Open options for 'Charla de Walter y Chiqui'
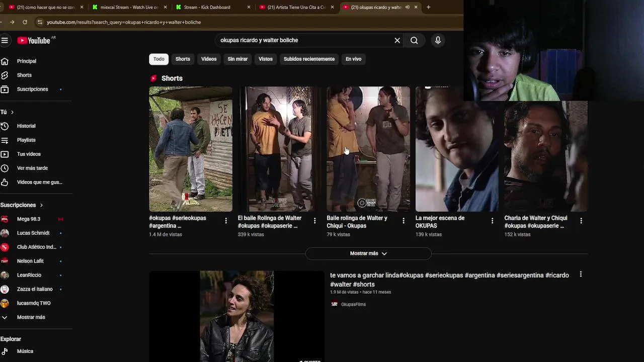644x362 pixels. pos(581,221)
